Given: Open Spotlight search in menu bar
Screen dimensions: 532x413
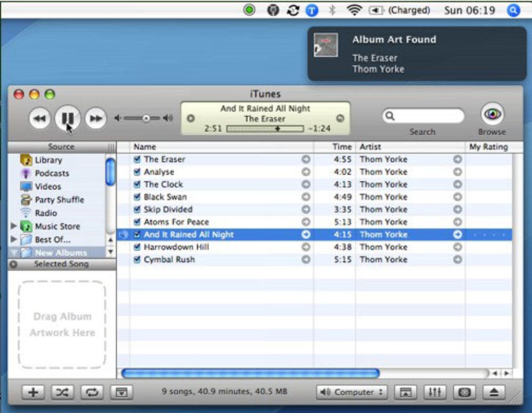Looking at the screenshot, I should click(x=513, y=10).
